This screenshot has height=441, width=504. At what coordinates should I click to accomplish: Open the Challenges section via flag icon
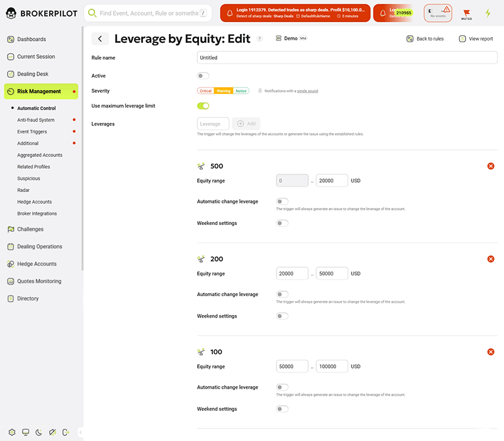(9, 229)
